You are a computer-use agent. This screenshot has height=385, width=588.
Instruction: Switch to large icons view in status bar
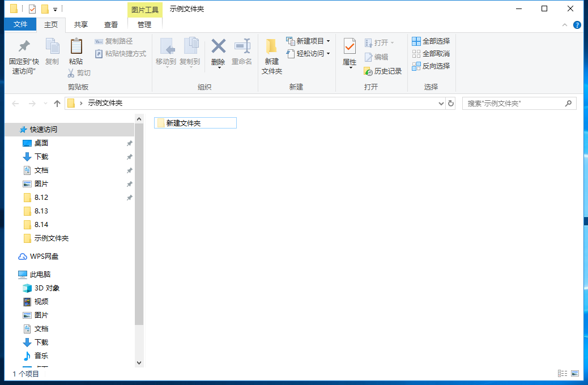tap(575, 373)
